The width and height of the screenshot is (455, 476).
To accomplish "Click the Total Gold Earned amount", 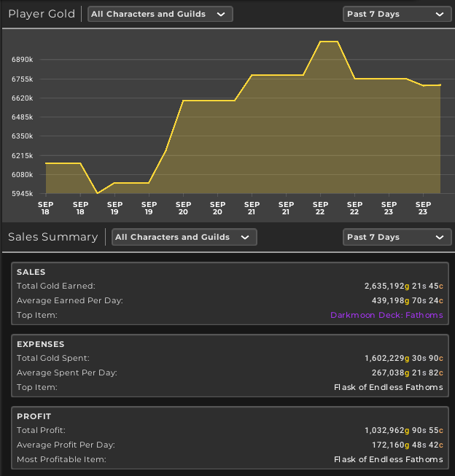I will 403,286.
